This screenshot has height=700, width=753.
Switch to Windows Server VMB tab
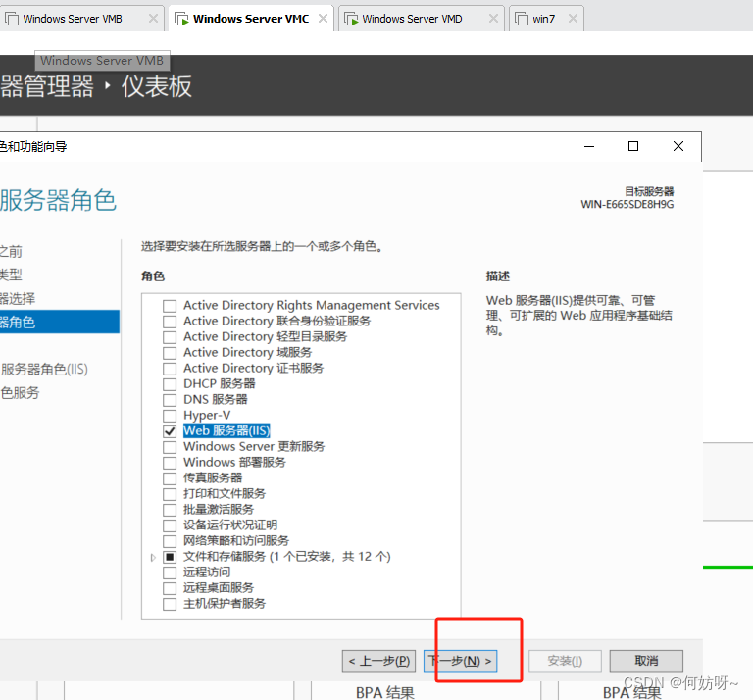click(73, 19)
